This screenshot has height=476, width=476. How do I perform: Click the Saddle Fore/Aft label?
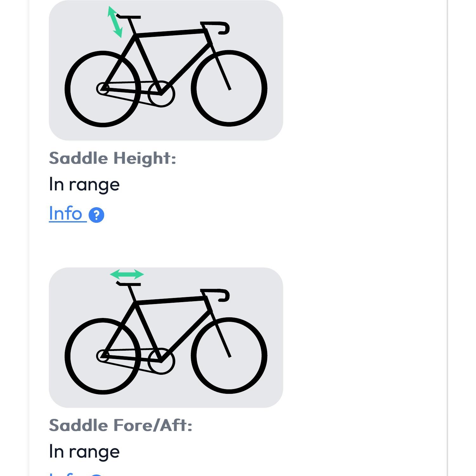pos(121,425)
